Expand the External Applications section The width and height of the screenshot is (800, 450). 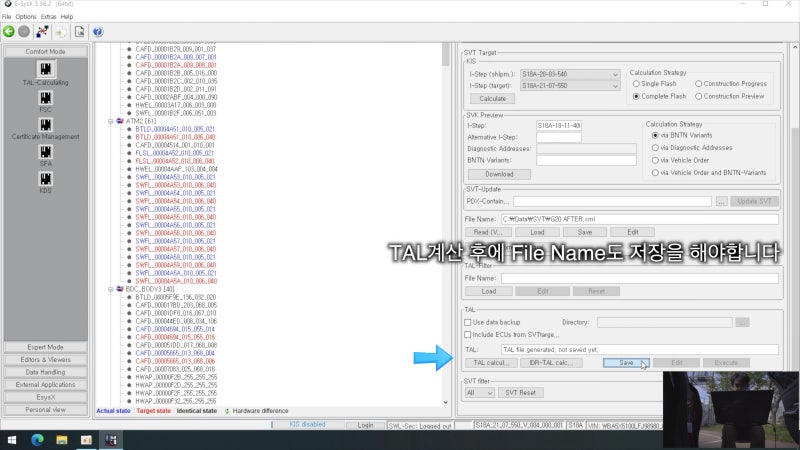click(x=45, y=385)
